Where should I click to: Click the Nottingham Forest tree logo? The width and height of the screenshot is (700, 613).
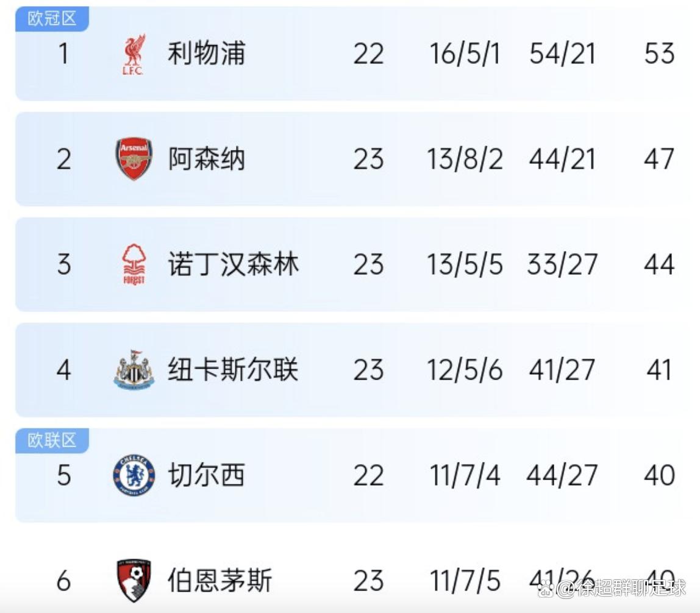tap(134, 264)
